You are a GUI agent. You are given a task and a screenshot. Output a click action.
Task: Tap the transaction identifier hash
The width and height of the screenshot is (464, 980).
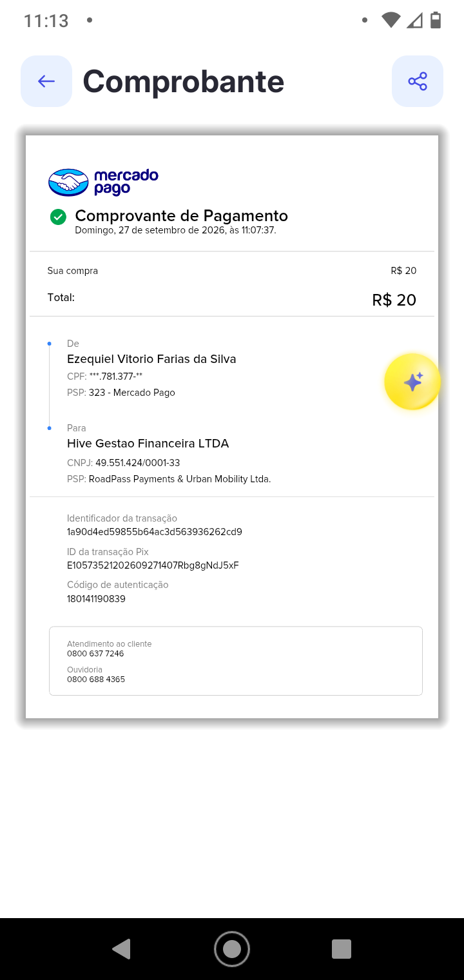[155, 532]
